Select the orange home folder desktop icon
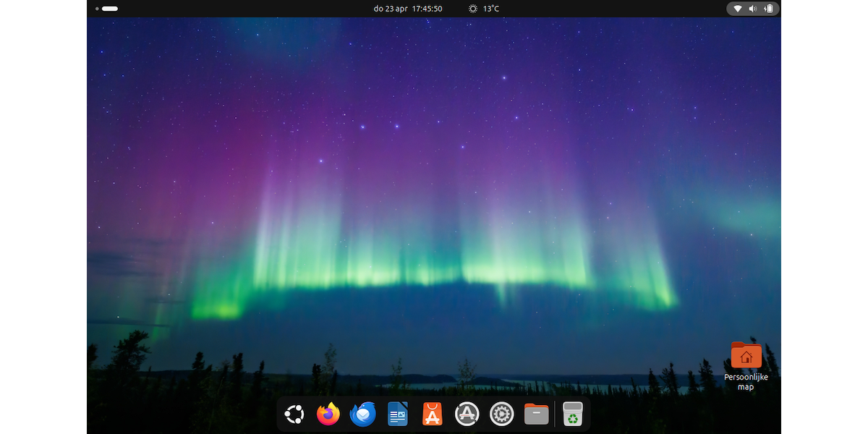The width and height of the screenshot is (868, 434). click(x=746, y=355)
